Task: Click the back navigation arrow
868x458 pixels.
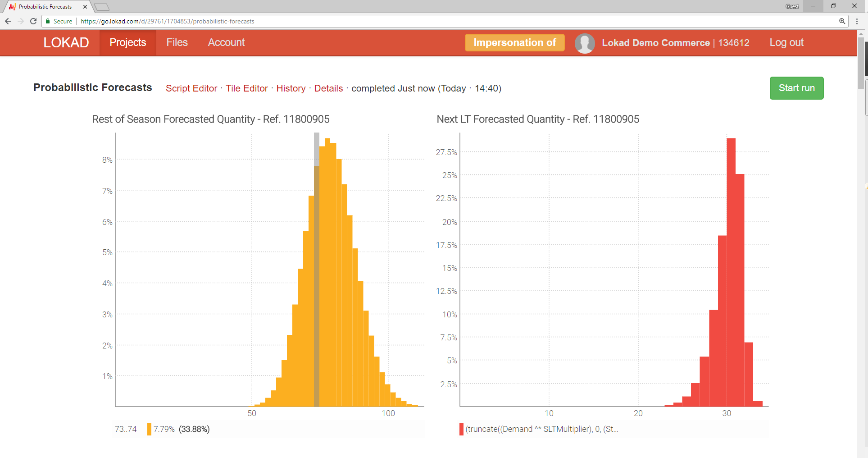Action: 8,21
